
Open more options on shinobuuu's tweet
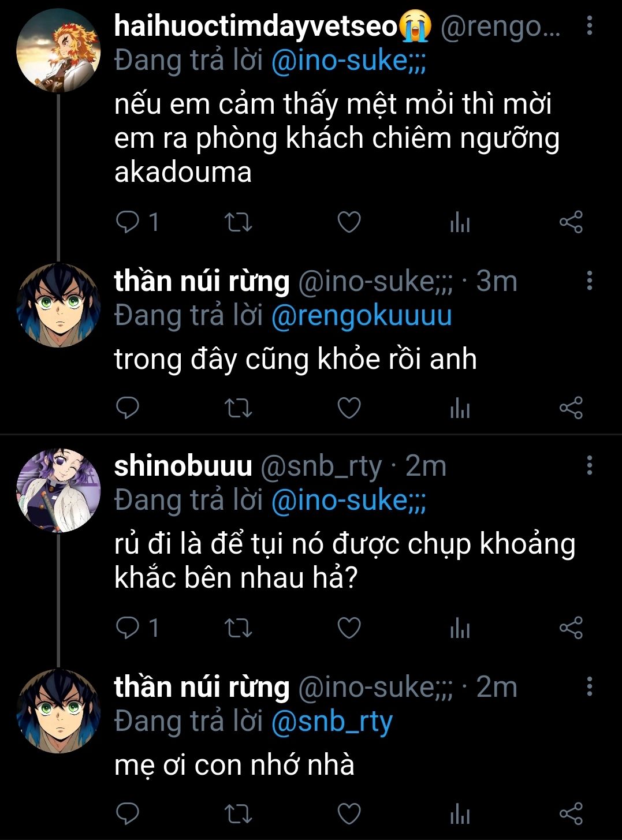[589, 465]
